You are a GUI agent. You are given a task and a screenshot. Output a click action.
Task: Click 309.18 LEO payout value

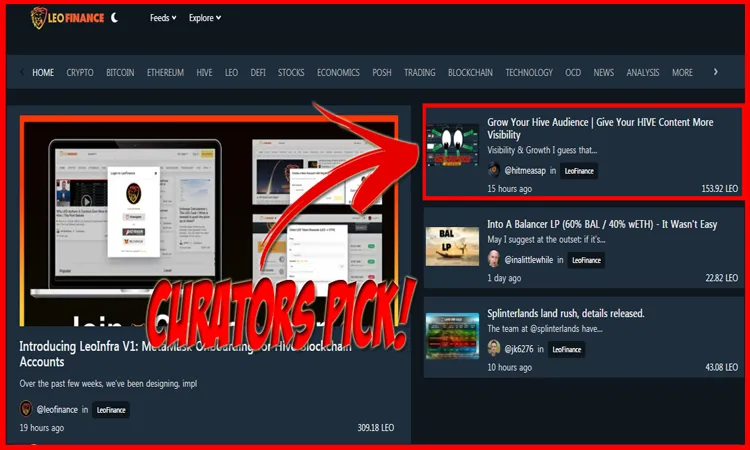coord(376,428)
